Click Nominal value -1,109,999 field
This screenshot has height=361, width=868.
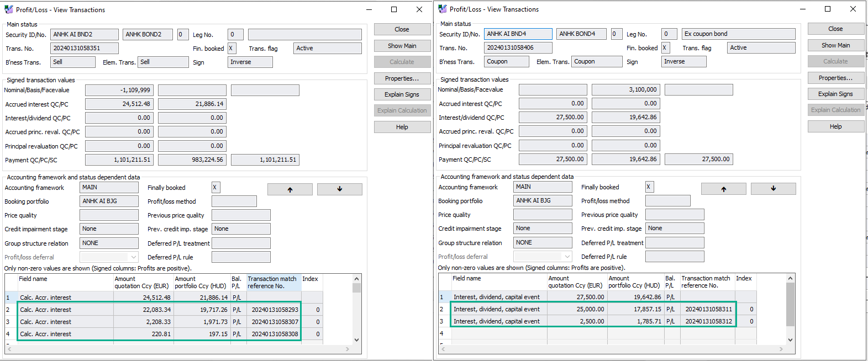[119, 90]
